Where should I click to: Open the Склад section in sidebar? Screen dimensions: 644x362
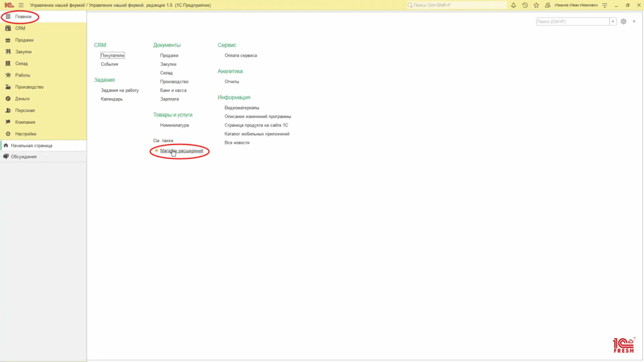pos(21,63)
